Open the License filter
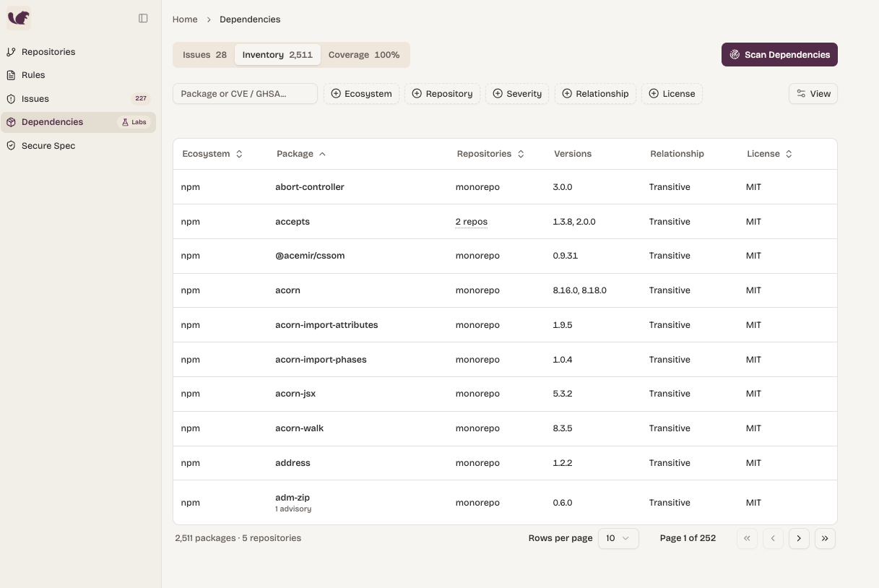Image resolution: width=879 pixels, height=588 pixels. click(672, 94)
